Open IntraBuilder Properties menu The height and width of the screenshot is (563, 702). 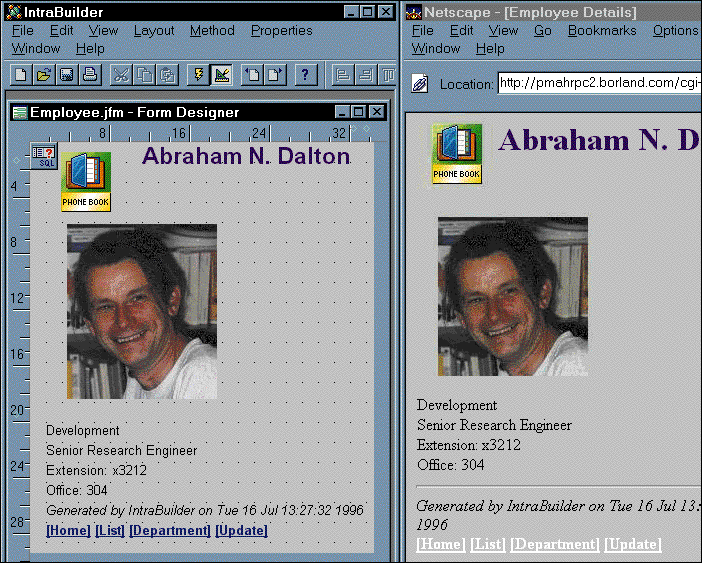(x=282, y=30)
